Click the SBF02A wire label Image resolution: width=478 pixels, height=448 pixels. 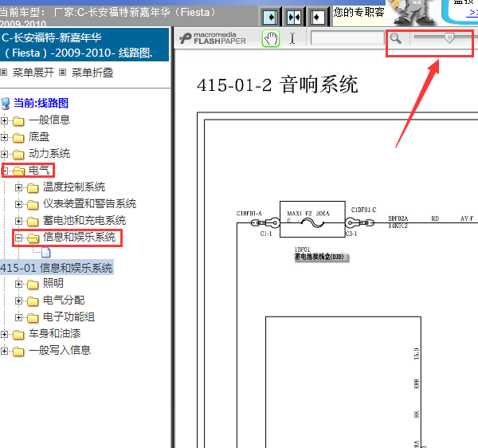[x=398, y=218]
